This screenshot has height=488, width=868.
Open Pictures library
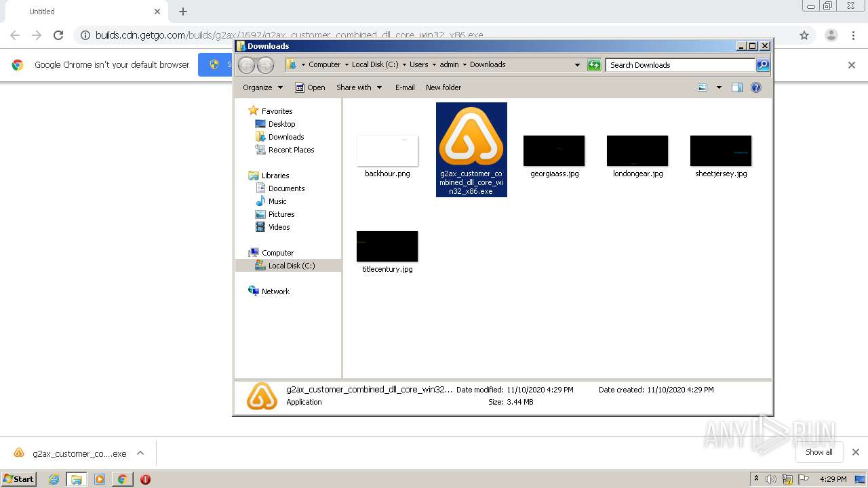(x=275, y=214)
